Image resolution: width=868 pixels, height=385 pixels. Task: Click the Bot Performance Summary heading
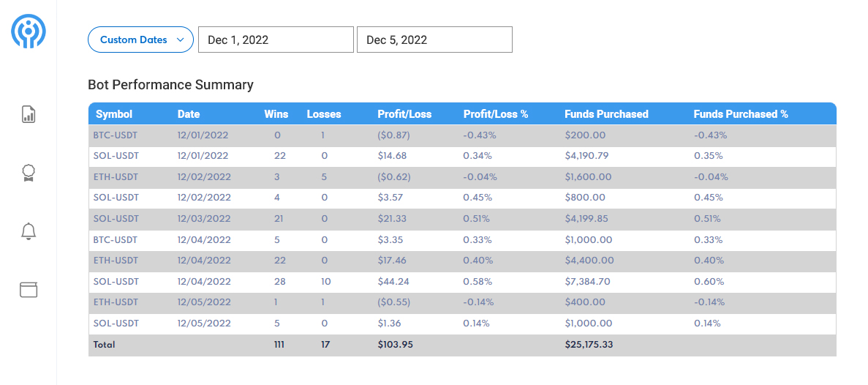click(x=170, y=85)
